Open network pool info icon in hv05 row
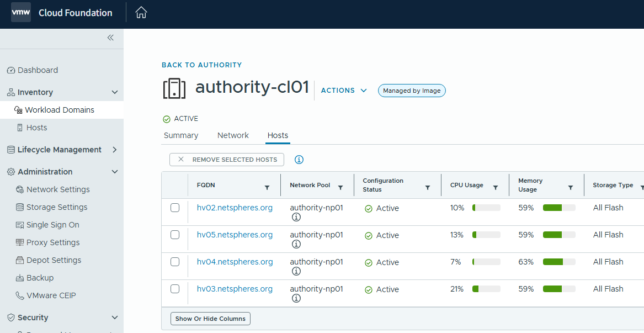 (296, 244)
